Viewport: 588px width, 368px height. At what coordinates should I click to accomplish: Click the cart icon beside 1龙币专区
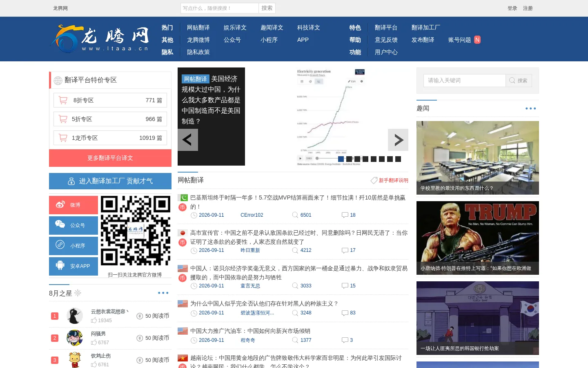click(x=63, y=138)
